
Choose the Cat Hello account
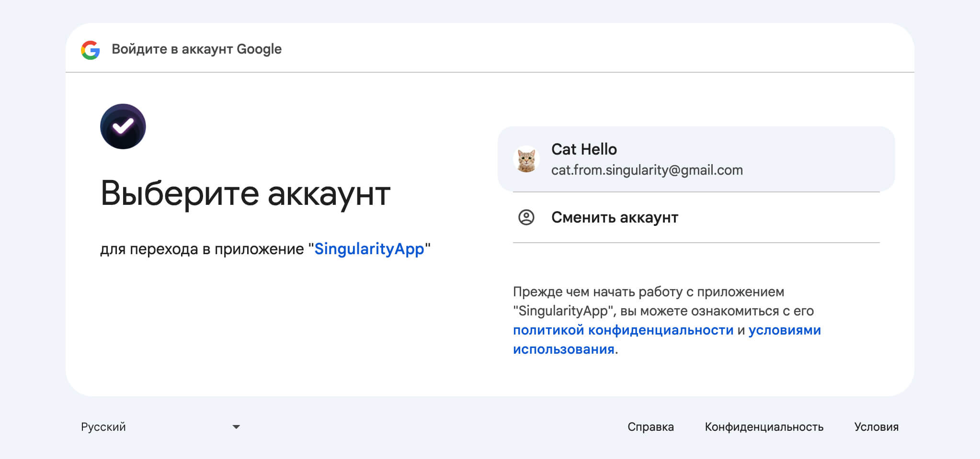pos(696,159)
